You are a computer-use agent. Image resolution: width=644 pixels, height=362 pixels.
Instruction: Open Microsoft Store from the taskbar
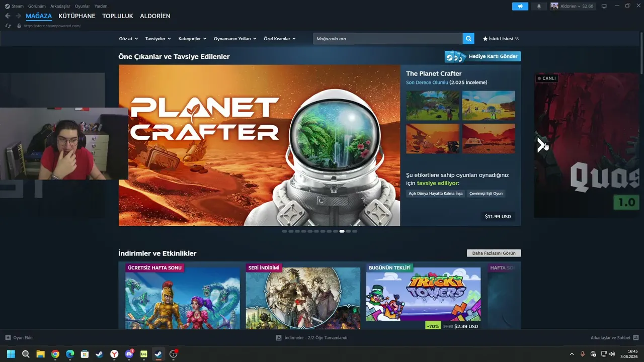point(85,354)
